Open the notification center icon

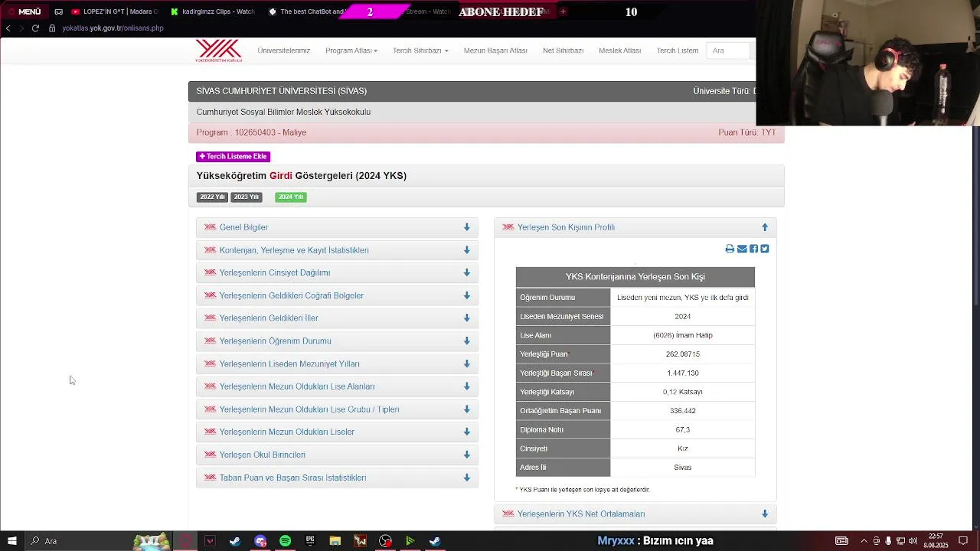click(965, 541)
